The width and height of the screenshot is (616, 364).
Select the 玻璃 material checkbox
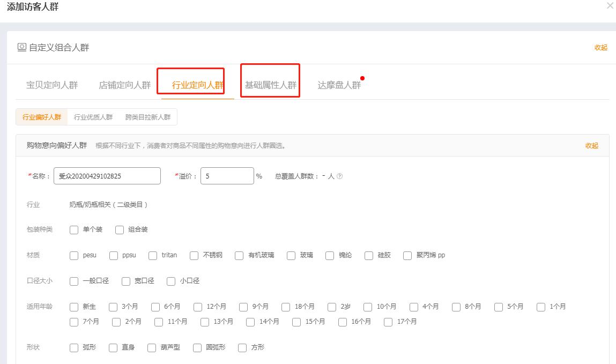pyautogui.click(x=291, y=255)
